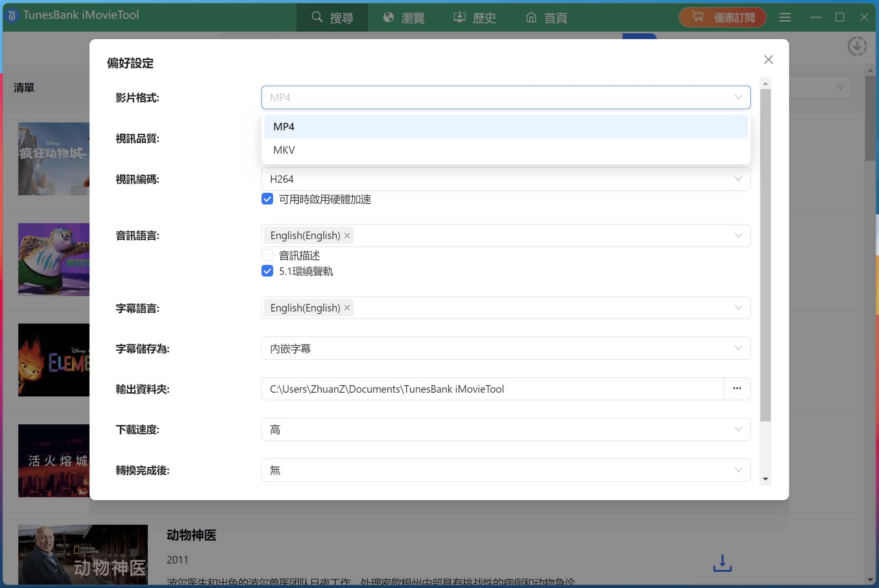Uncheck the 5.1 surround sound checkbox
This screenshot has height=588, width=879.
[267, 271]
